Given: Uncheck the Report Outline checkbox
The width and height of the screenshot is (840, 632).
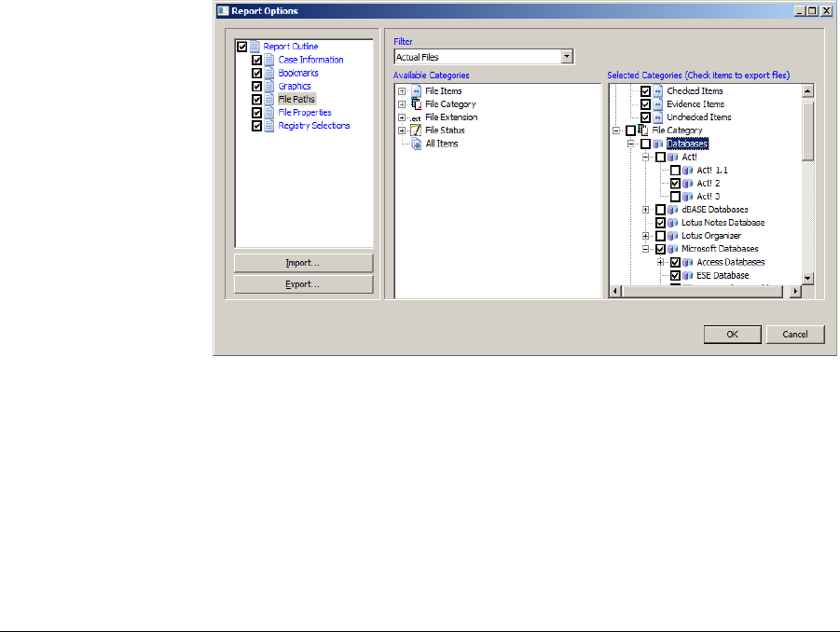Looking at the screenshot, I should [x=242, y=47].
